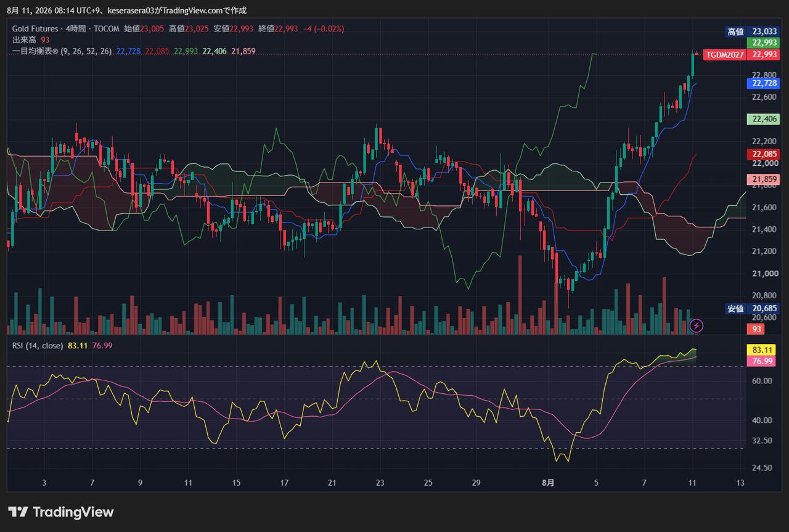Click the 終値 22,993 close value
Image resolution: width=789 pixels, height=532 pixels.
tap(279, 29)
